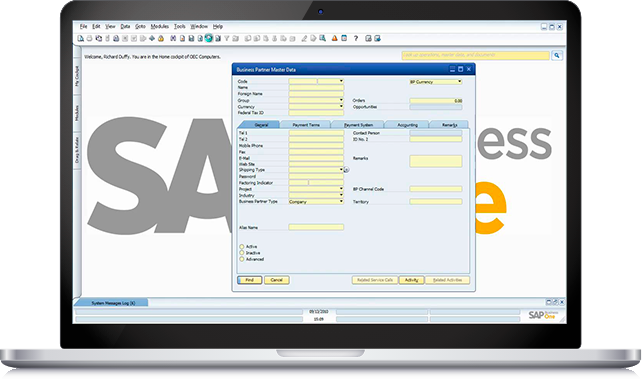642x385 pixels.
Task: Click the Sort toolbar icon
Action: [235, 38]
